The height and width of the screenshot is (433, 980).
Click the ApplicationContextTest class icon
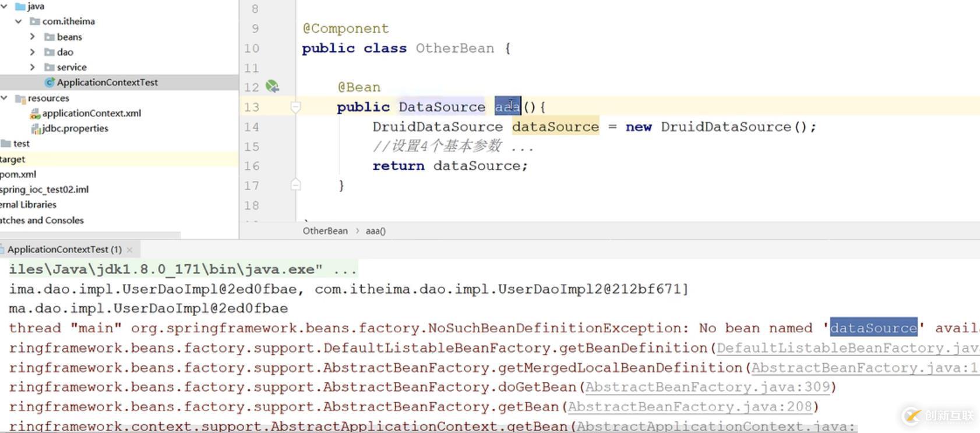(50, 83)
